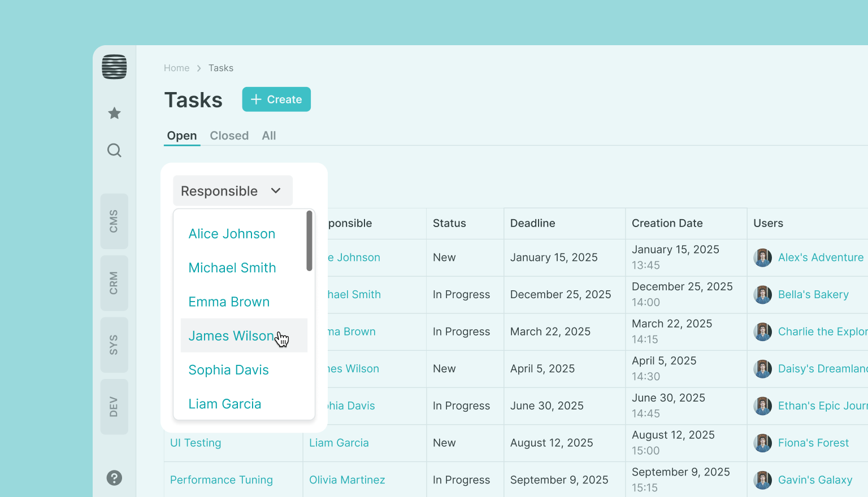Open favorites with the star icon
The image size is (868, 497).
pyautogui.click(x=114, y=114)
